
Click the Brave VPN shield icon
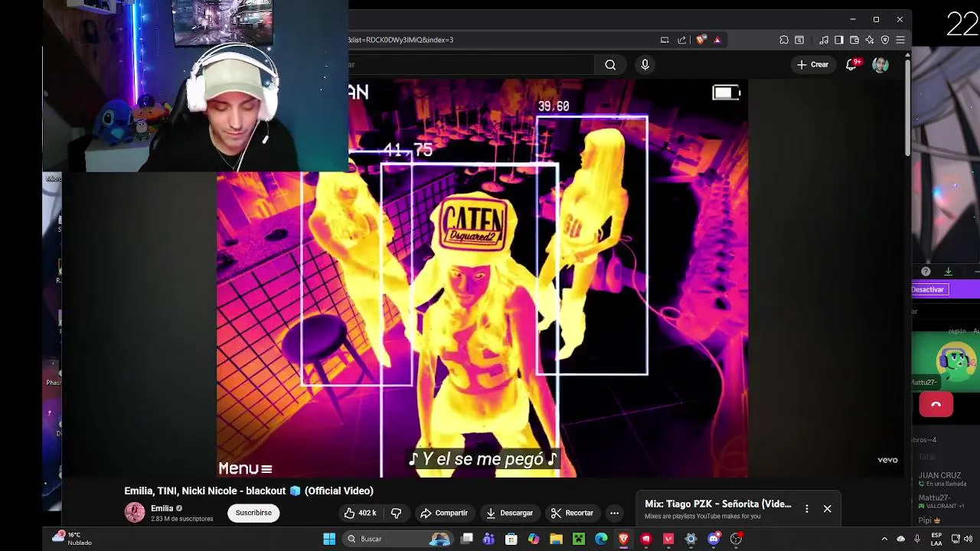click(885, 40)
